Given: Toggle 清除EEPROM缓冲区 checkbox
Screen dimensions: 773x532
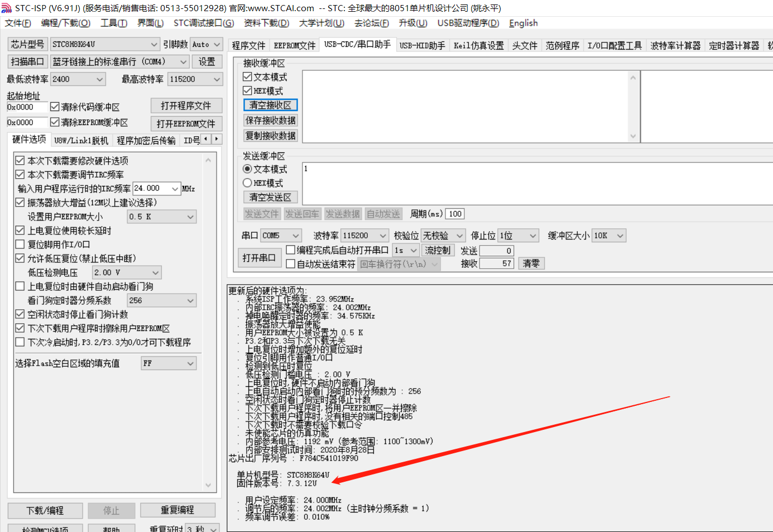Looking at the screenshot, I should pyautogui.click(x=55, y=122).
